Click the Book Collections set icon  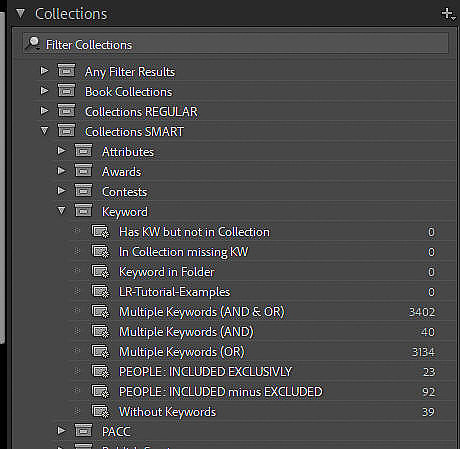click(x=67, y=90)
